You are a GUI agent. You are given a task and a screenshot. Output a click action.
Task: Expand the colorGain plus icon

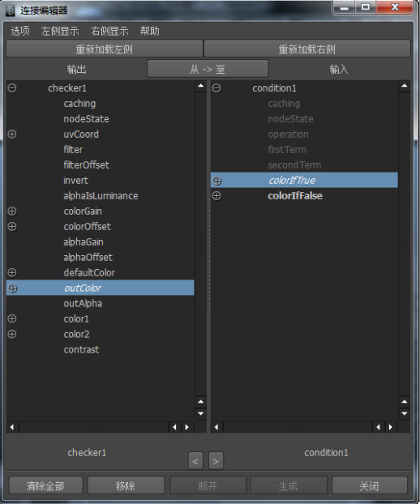tap(12, 211)
